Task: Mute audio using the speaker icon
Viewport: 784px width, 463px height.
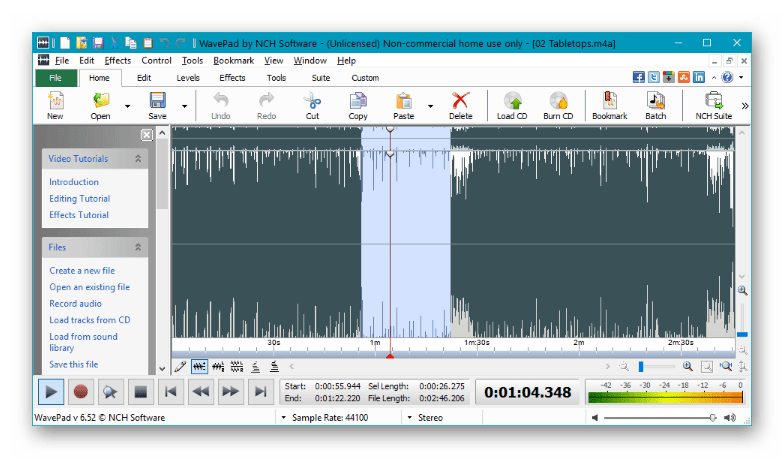Action: pos(594,418)
